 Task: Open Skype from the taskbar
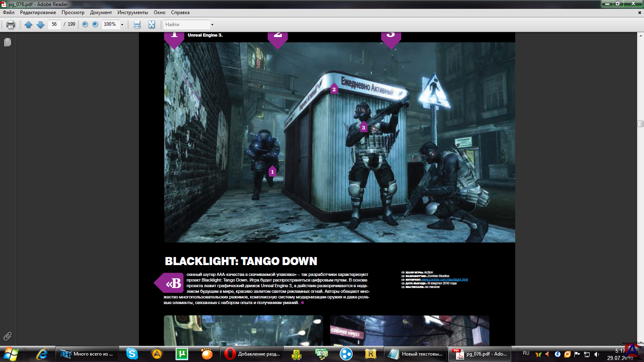click(x=132, y=354)
